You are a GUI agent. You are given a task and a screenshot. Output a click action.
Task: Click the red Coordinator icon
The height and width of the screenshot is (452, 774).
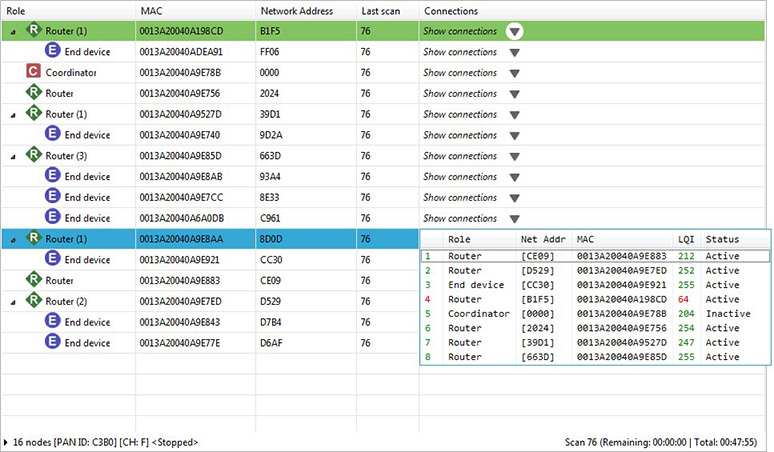(x=33, y=71)
